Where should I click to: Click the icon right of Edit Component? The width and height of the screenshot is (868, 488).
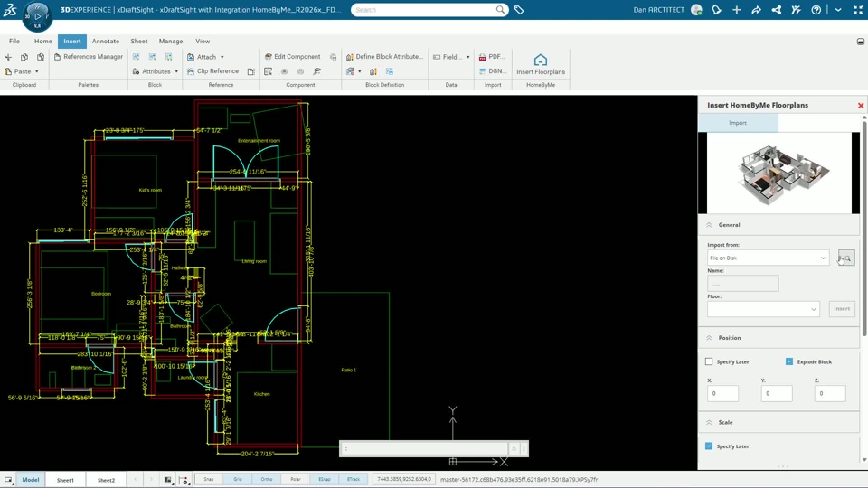click(334, 57)
